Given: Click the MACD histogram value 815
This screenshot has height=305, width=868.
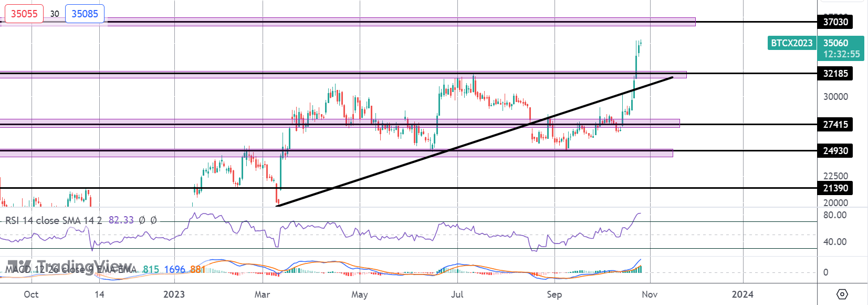Looking at the screenshot, I should pyautogui.click(x=151, y=269).
